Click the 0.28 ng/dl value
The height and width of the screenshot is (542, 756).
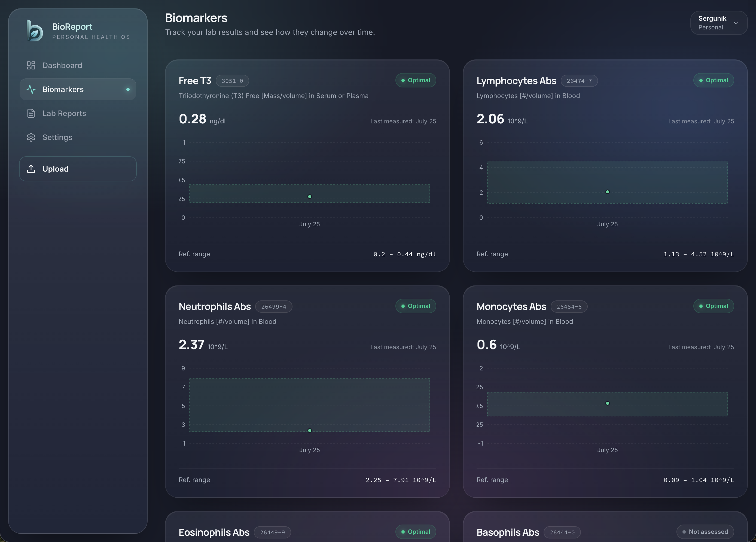pos(202,119)
